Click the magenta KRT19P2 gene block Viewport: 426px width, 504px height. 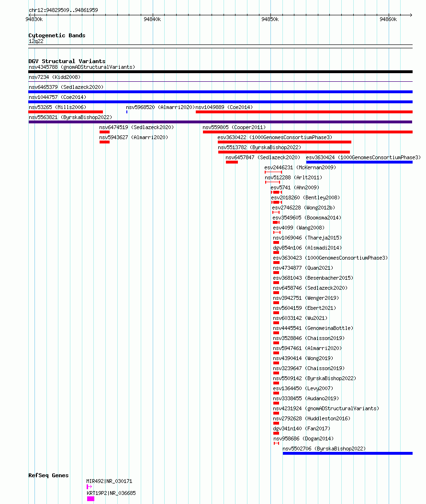90,499
